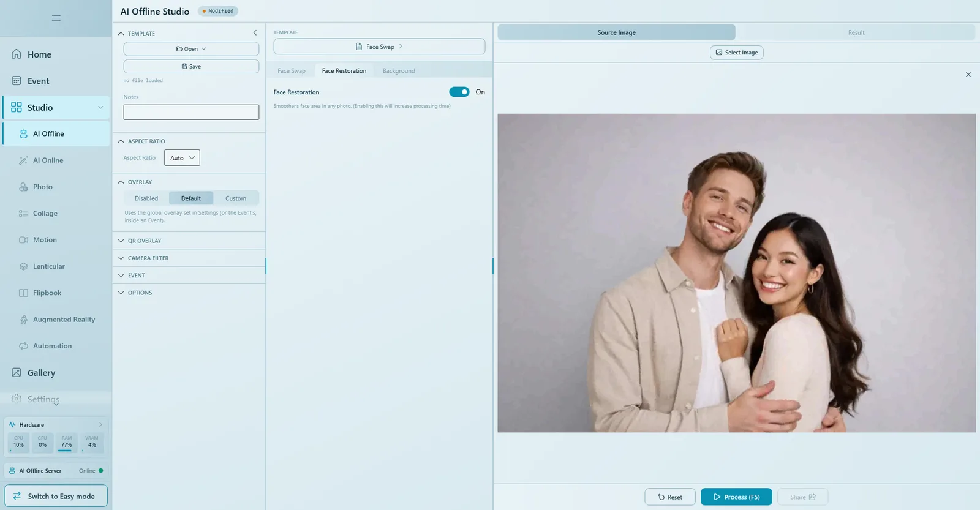
Task: Open the Automation section
Action: 56,346
